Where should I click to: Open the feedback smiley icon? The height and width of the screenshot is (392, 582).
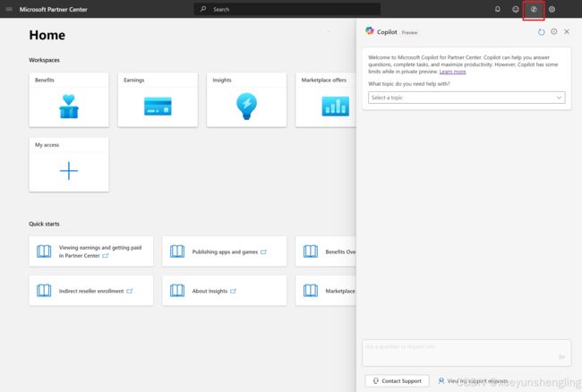pos(516,9)
